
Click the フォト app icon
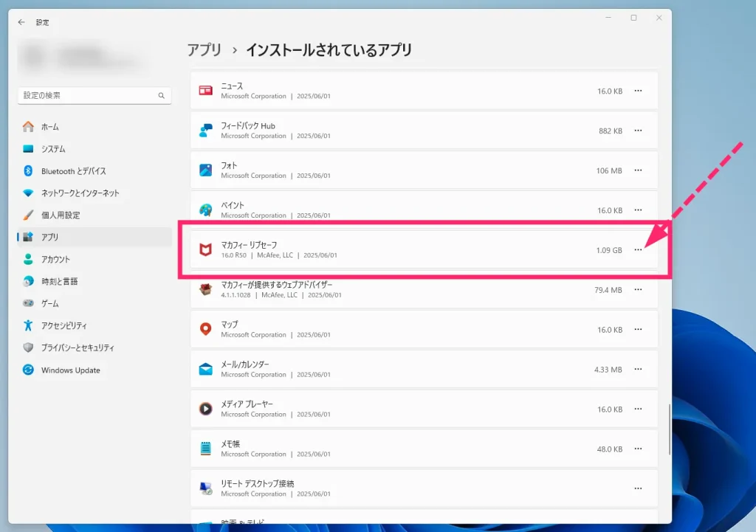pyautogui.click(x=206, y=170)
